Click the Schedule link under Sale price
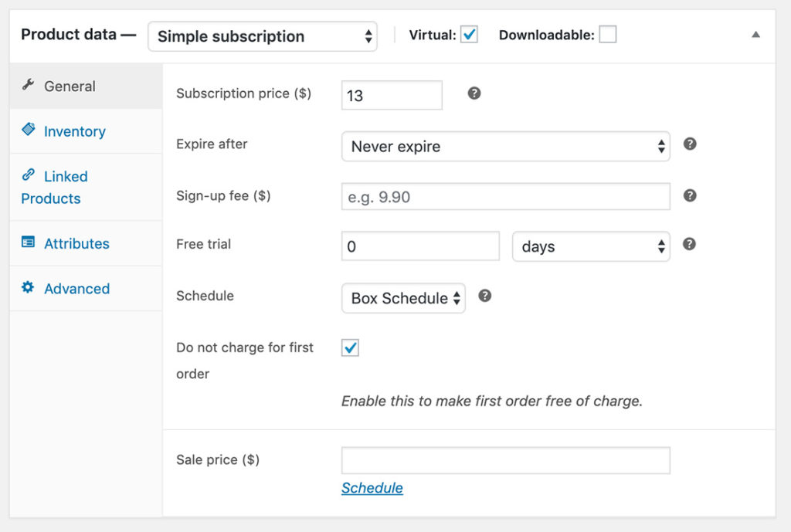791x532 pixels. click(x=372, y=488)
